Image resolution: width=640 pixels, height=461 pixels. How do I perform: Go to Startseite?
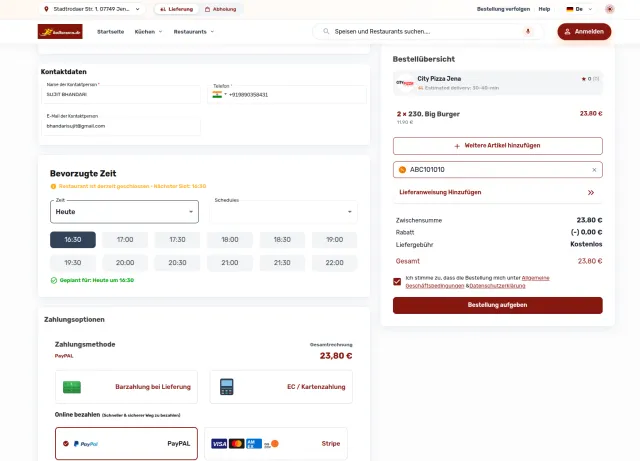[111, 31]
